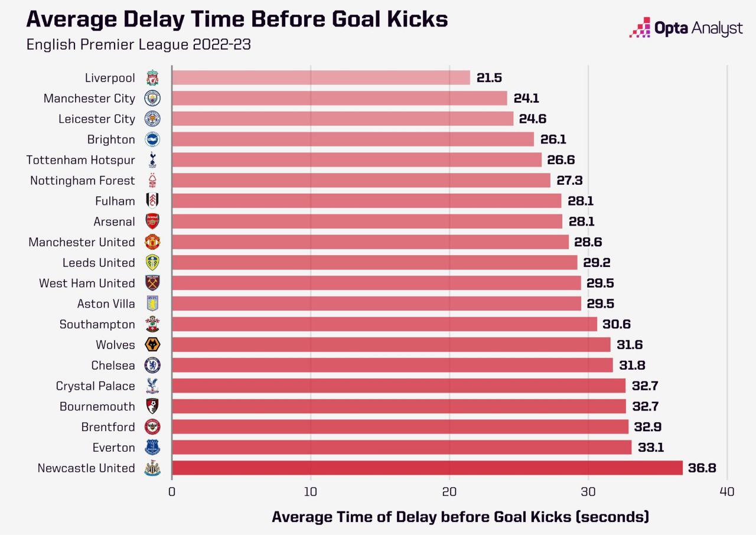The width and height of the screenshot is (756, 535).
Task: Click the 30.6 value label for Southampton
Action: tap(617, 324)
